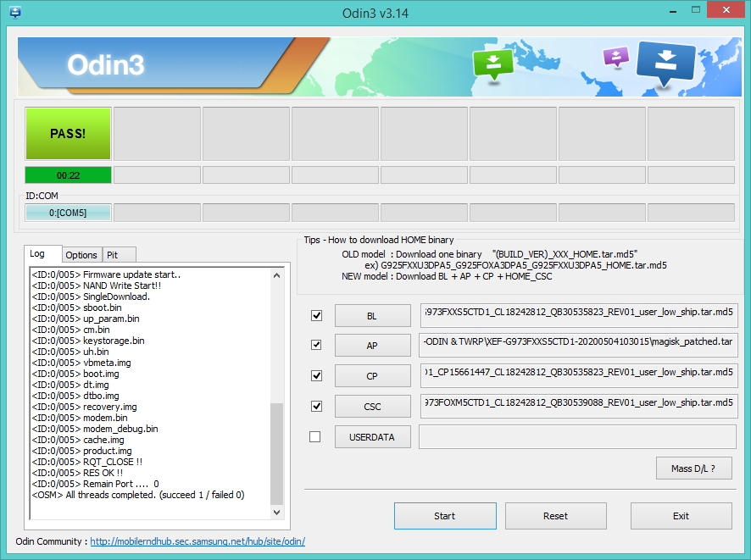Click the CSC file button
751x560 pixels.
tap(372, 407)
